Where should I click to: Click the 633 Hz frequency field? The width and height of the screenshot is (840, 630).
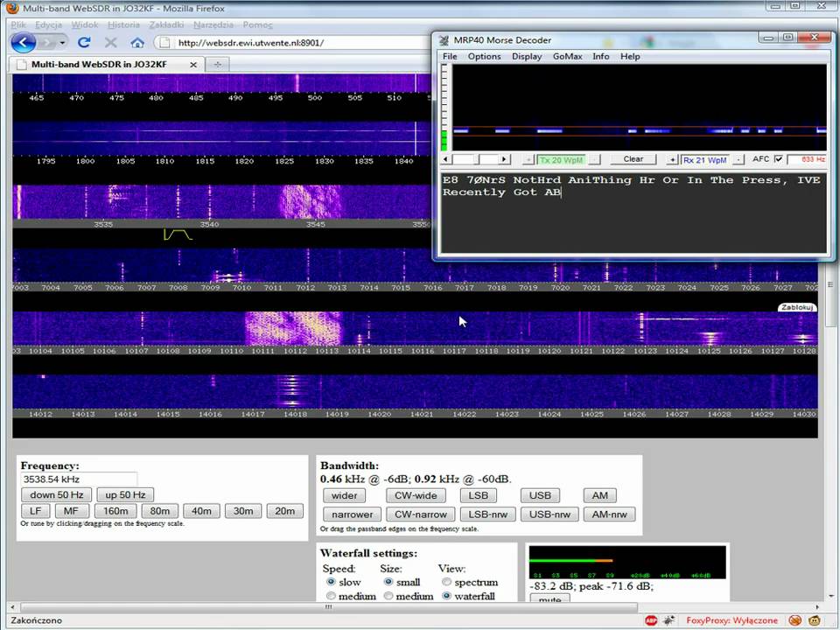pos(808,159)
